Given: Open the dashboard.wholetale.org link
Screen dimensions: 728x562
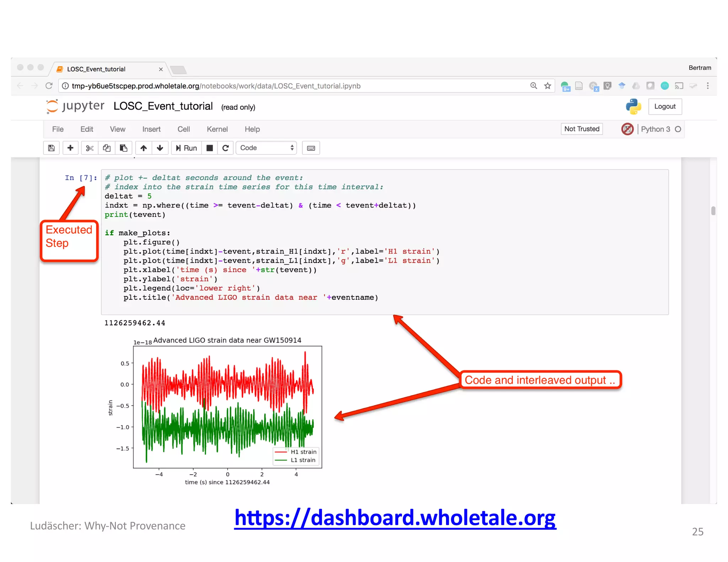Looking at the screenshot, I should point(395,518).
